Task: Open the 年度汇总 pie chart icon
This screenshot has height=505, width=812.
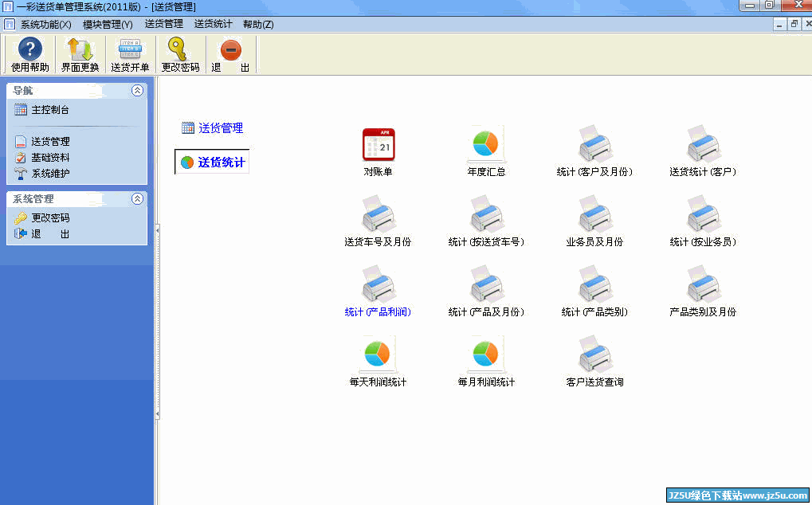Action: click(x=485, y=144)
